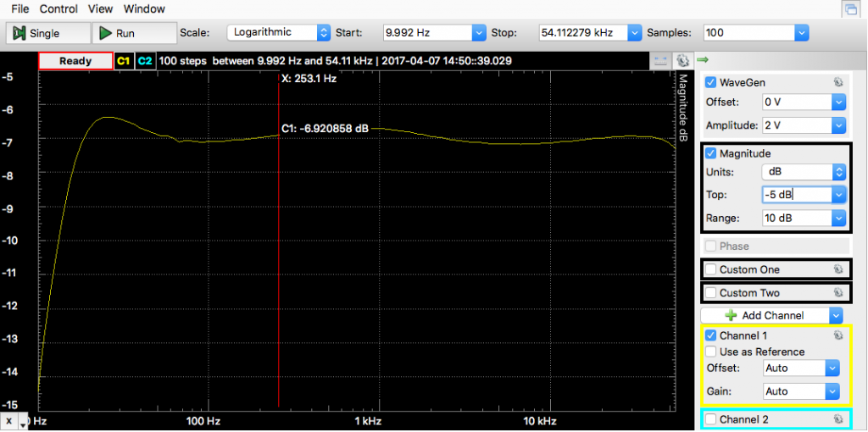Open the View menu
The height and width of the screenshot is (432, 868).
[100, 8]
